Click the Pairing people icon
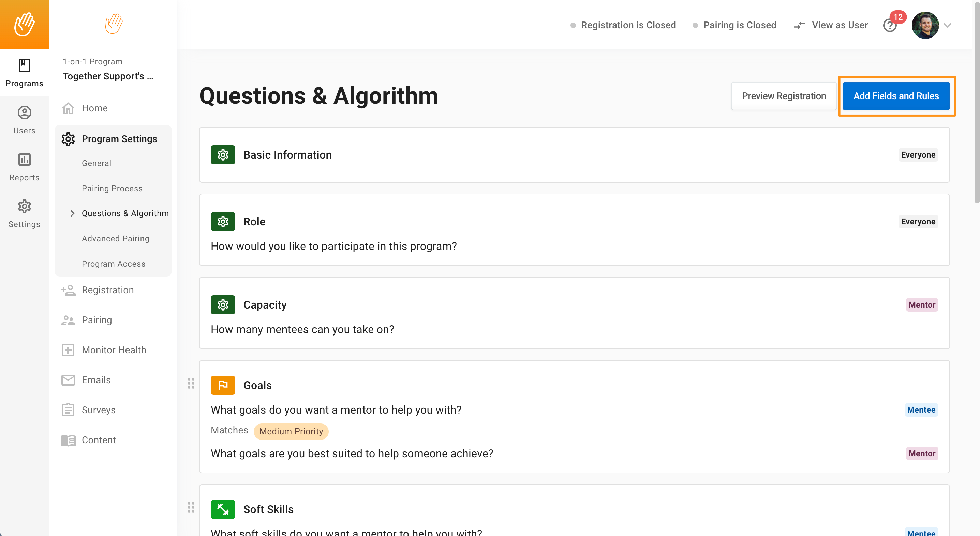This screenshot has width=980, height=536. point(68,320)
